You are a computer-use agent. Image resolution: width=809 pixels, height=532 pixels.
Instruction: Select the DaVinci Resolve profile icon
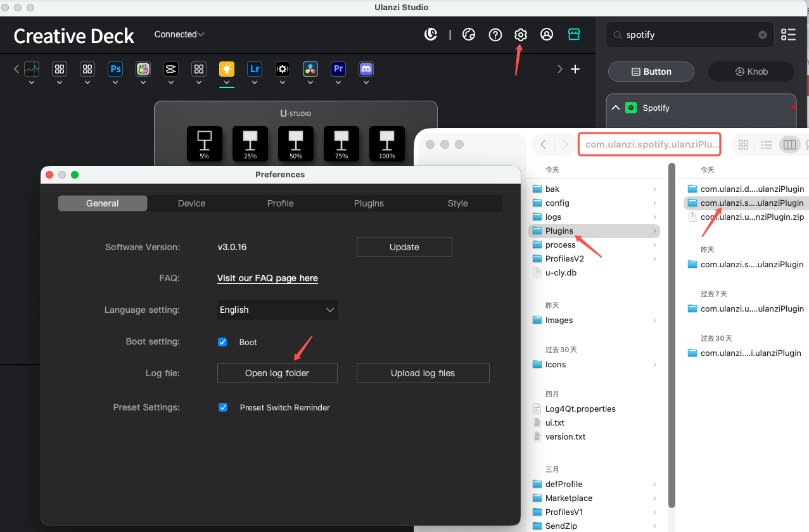(x=310, y=69)
